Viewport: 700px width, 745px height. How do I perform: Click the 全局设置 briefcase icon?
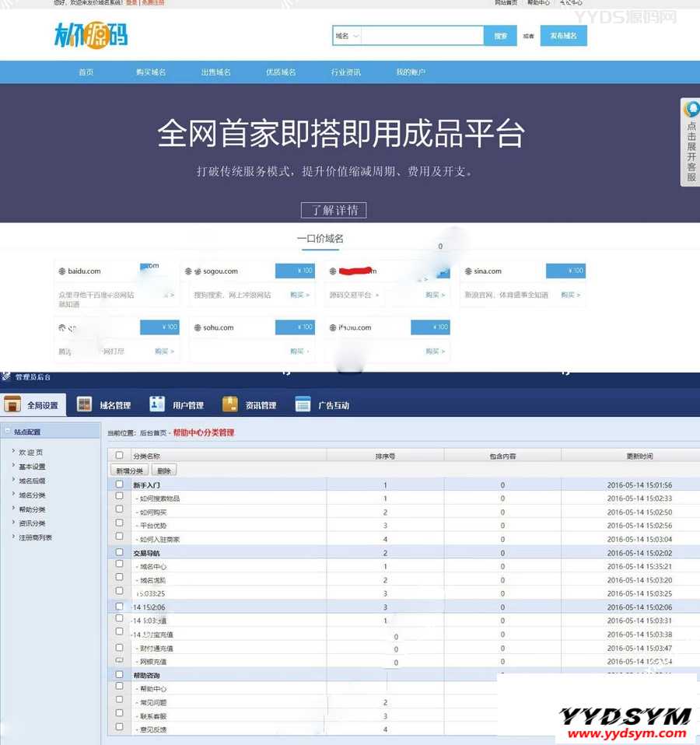tap(12, 404)
